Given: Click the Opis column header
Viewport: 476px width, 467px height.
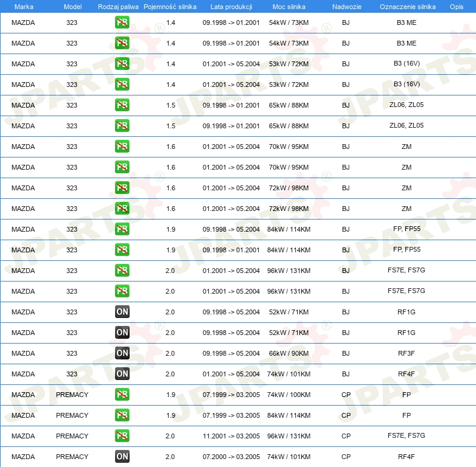Looking at the screenshot, I should 457,7.
